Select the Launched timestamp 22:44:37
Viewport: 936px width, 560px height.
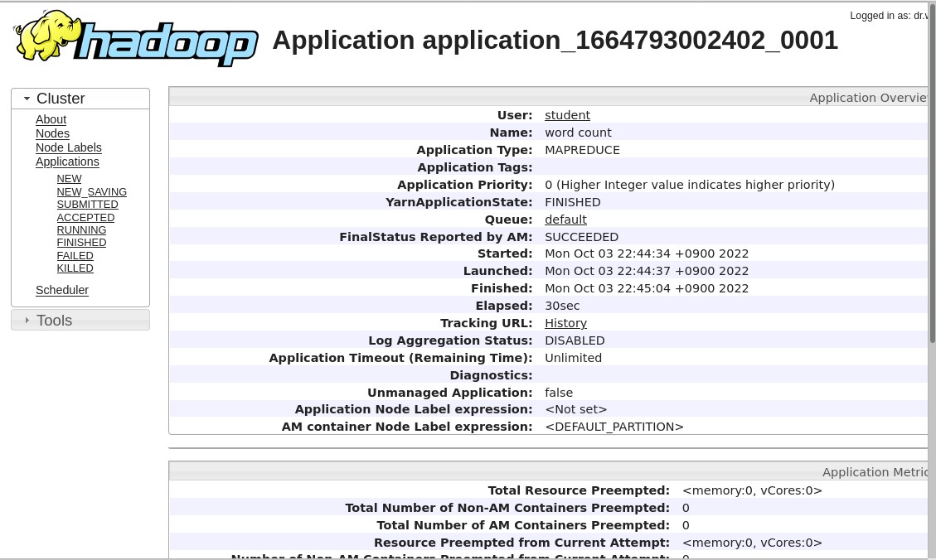tap(647, 271)
